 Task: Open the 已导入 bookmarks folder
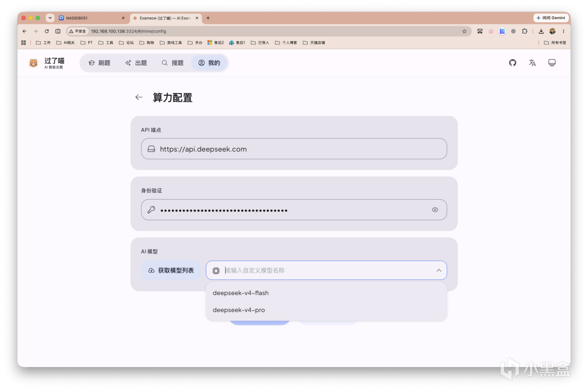click(260, 43)
